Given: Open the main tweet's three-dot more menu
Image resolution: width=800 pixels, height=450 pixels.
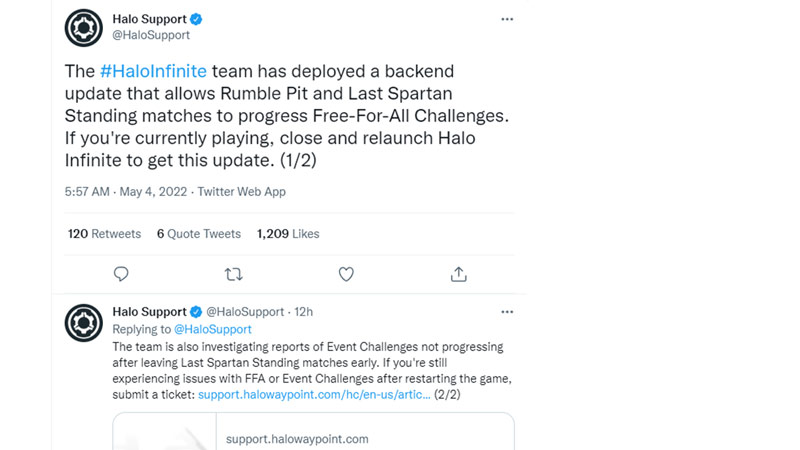Looking at the screenshot, I should (x=507, y=19).
